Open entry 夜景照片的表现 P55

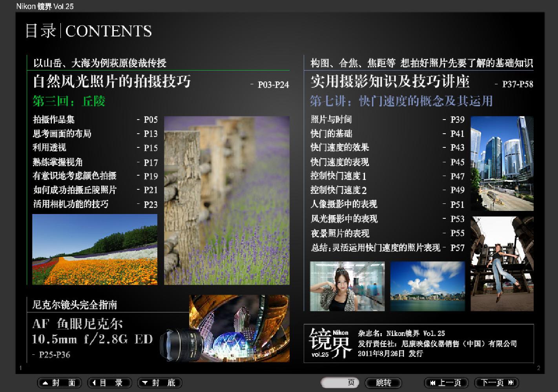pos(388,233)
